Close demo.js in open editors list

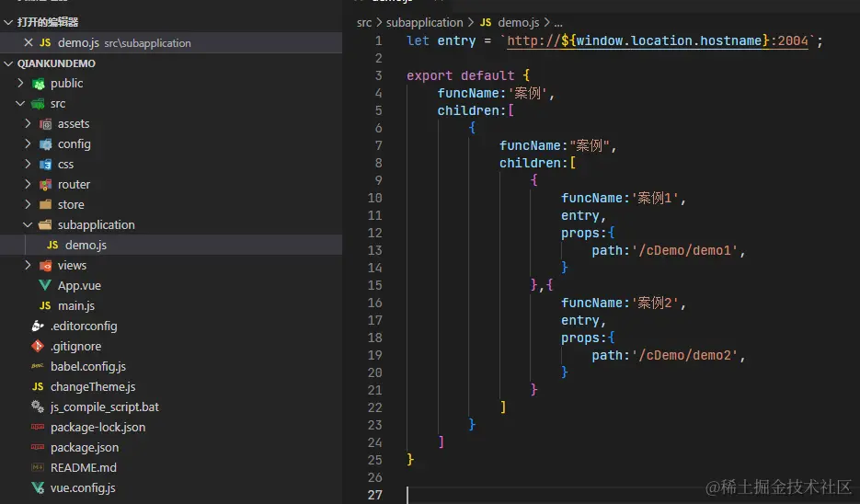coord(29,43)
